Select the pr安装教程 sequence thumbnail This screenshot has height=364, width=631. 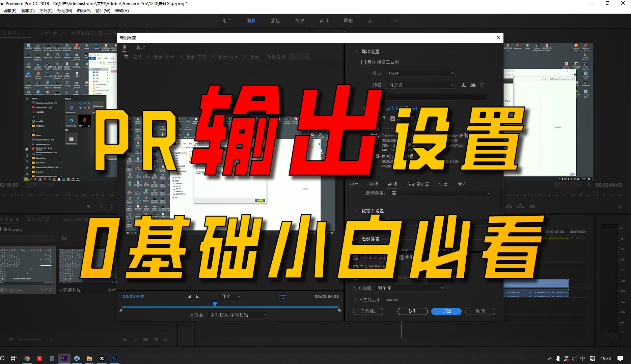click(x=88, y=266)
